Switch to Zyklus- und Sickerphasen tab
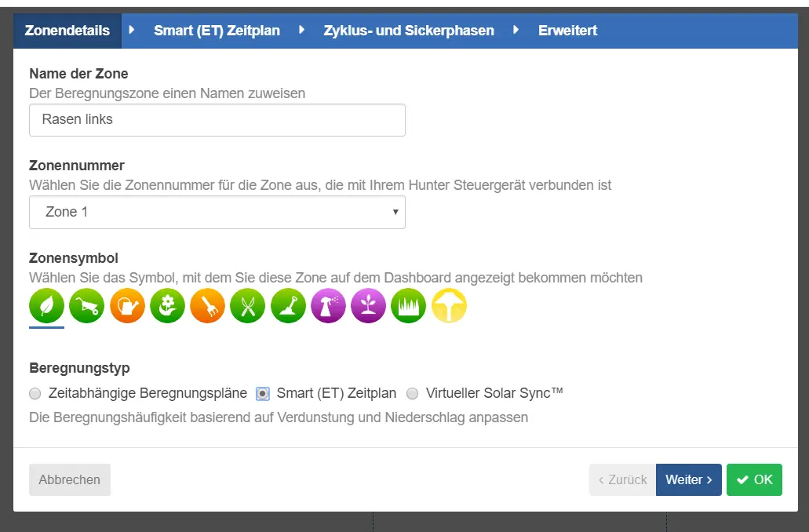The image size is (809, 532). pos(408,31)
